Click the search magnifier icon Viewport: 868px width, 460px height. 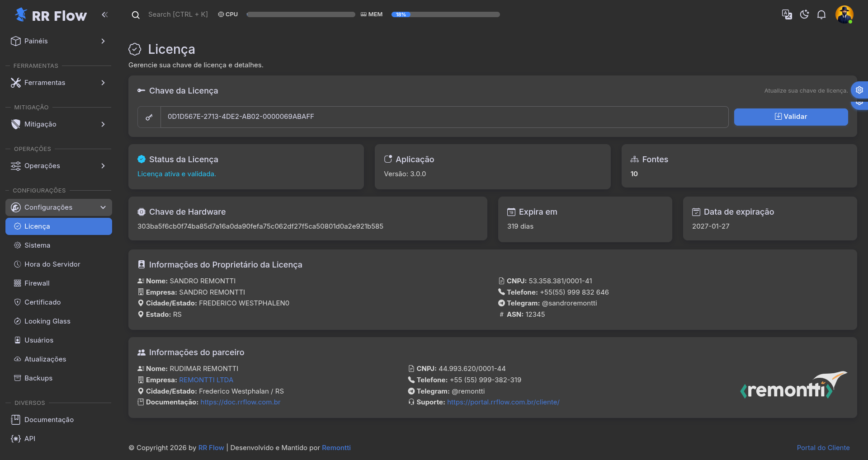tap(135, 15)
